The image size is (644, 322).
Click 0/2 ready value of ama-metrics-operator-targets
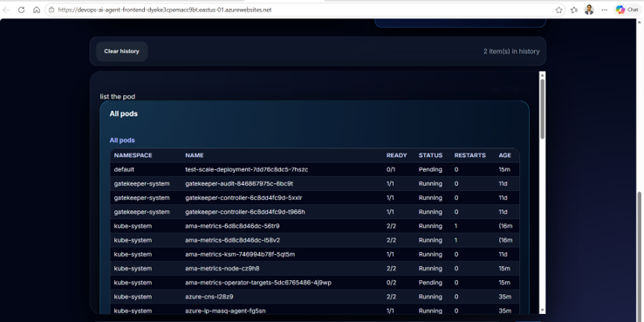(391, 283)
